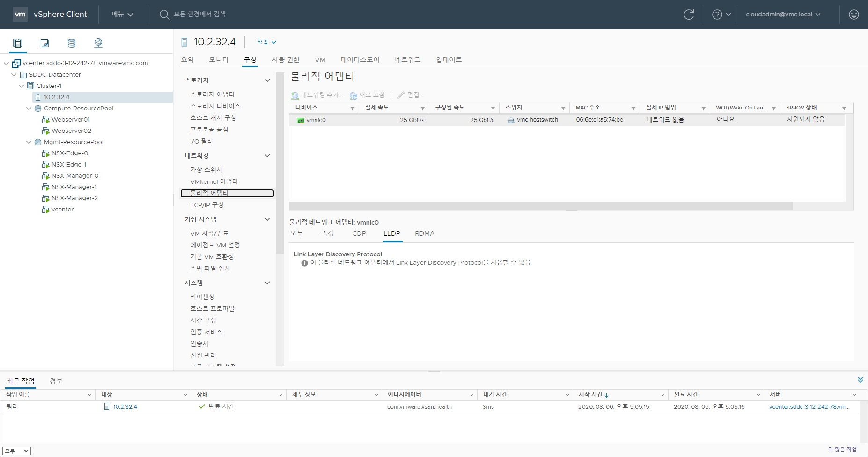Click 새로 고침 button
The width and height of the screenshot is (868, 457).
[x=367, y=95]
